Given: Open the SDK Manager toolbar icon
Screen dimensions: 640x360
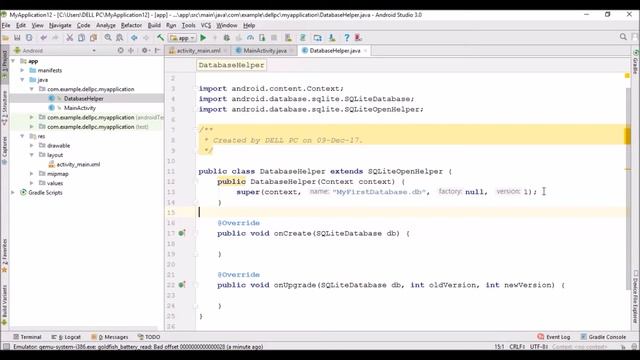Looking at the screenshot, I should point(332,38).
